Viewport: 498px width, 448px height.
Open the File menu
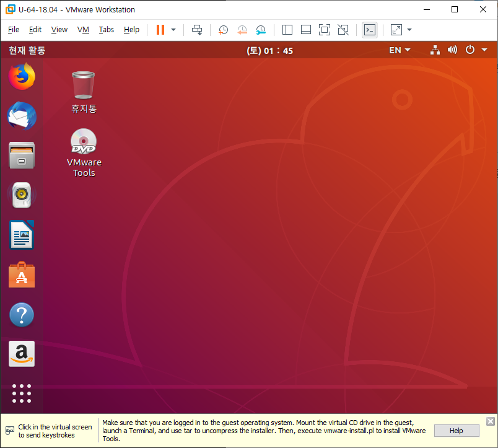14,30
